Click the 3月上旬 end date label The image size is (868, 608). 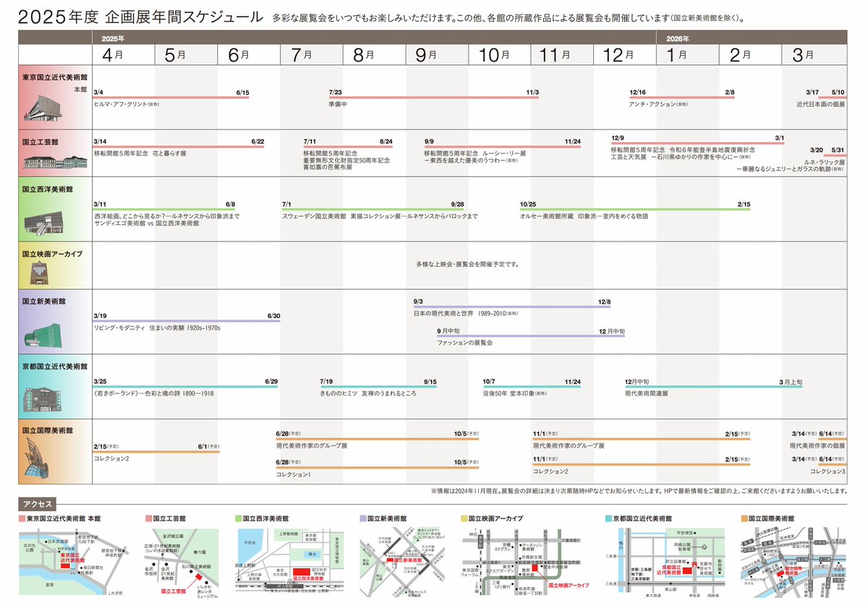click(x=790, y=380)
